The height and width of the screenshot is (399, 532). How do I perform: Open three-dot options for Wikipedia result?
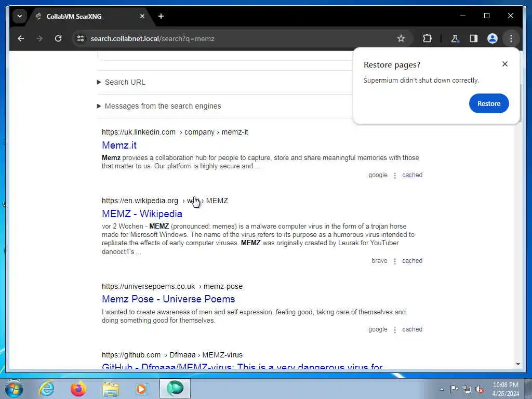[395, 261]
